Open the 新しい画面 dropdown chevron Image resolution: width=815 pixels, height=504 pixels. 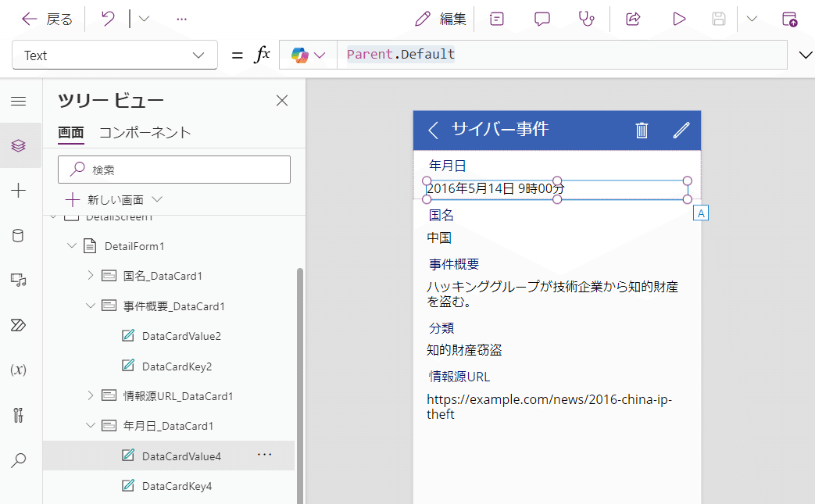pos(158,199)
